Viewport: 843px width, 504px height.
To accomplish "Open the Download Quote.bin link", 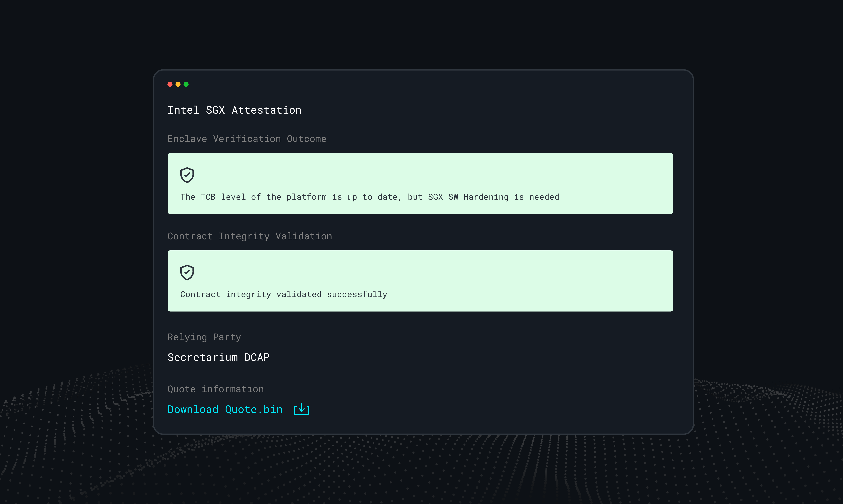I will (x=225, y=409).
